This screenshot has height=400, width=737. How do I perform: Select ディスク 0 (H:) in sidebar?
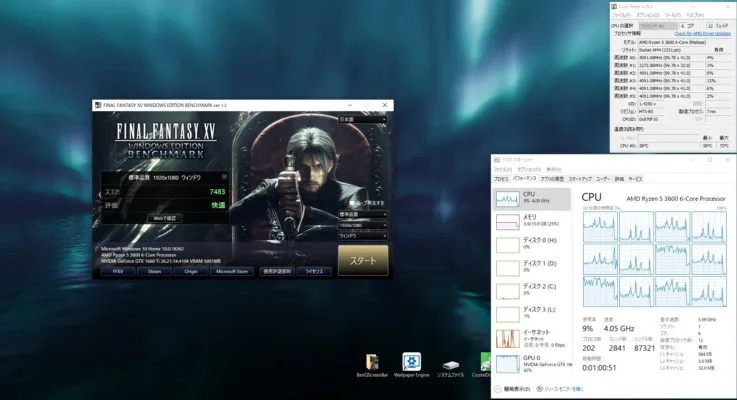pos(532,244)
